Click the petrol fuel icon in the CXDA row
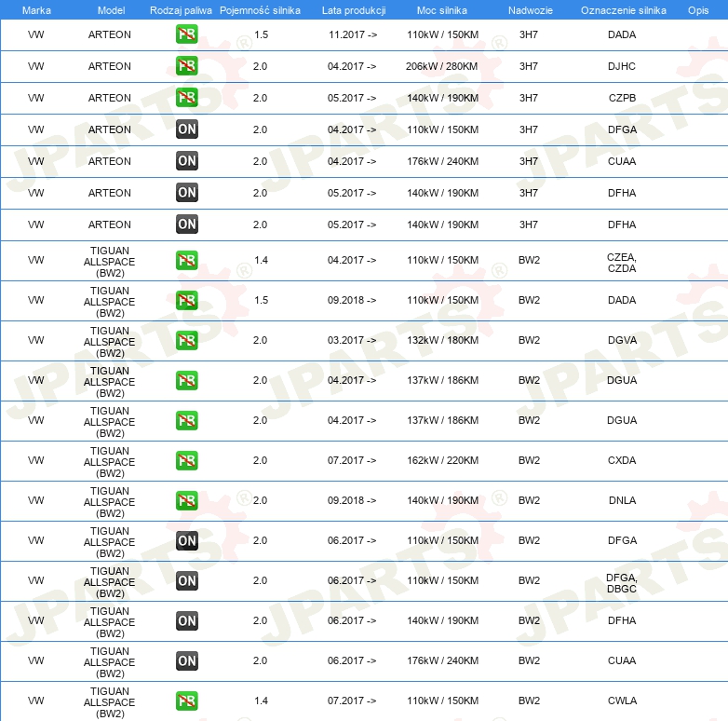Viewport: 728px width, 721px height. tap(186, 460)
